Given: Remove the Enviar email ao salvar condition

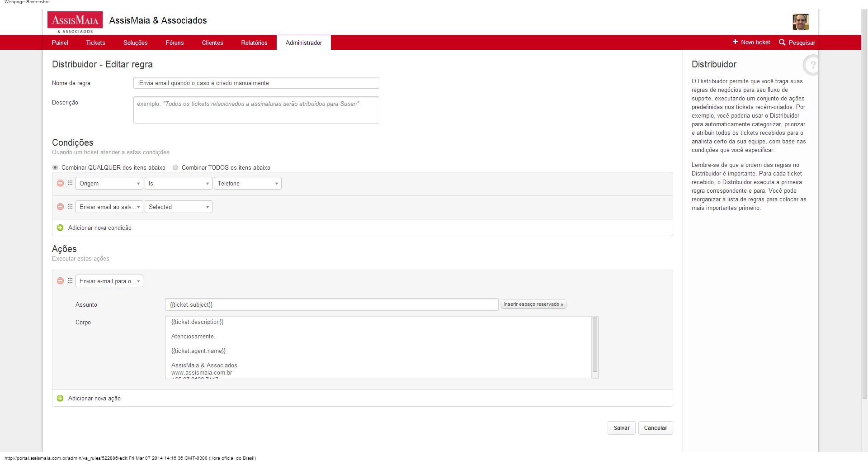Looking at the screenshot, I should click(60, 207).
